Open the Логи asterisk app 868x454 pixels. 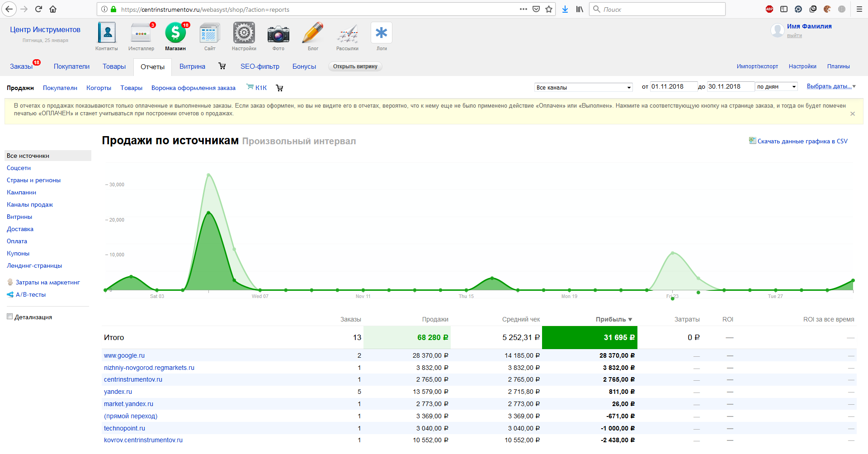pyautogui.click(x=382, y=33)
